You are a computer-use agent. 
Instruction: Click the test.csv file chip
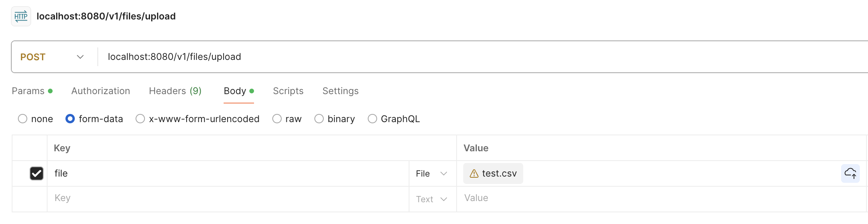coord(499,173)
